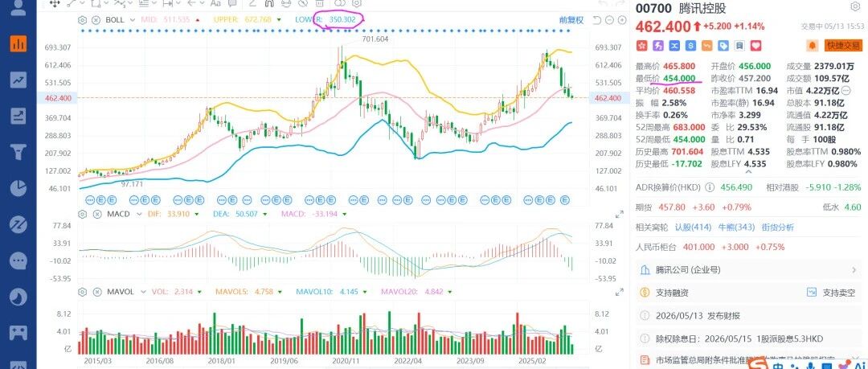Click the 701.604 high price marker
868x369 pixels.
click(x=375, y=39)
